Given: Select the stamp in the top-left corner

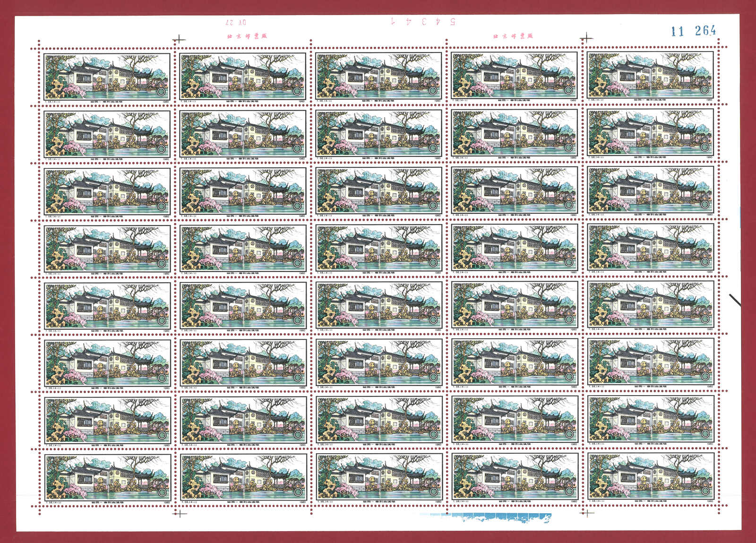Looking at the screenshot, I should coord(107,77).
